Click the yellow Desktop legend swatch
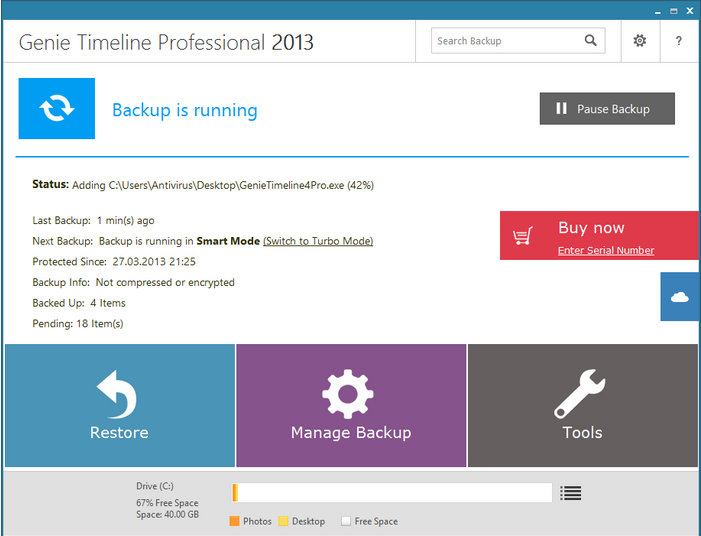 click(x=283, y=521)
